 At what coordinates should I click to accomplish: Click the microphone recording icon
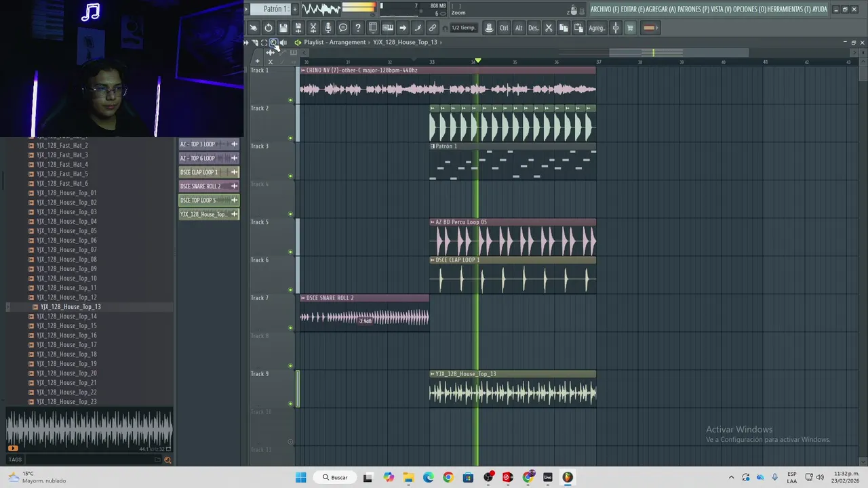328,28
